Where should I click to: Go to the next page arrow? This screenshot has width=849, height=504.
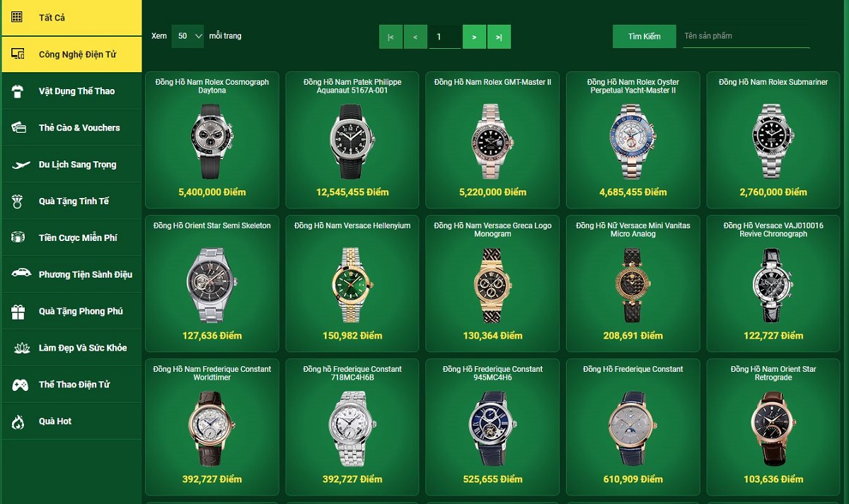click(474, 37)
